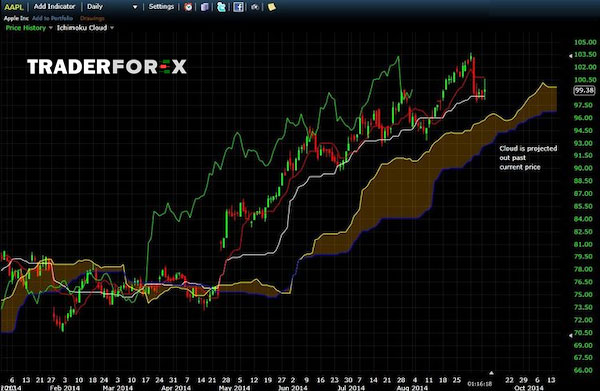Open the Settings menu
This screenshot has width=600, height=391.
tap(161, 7)
